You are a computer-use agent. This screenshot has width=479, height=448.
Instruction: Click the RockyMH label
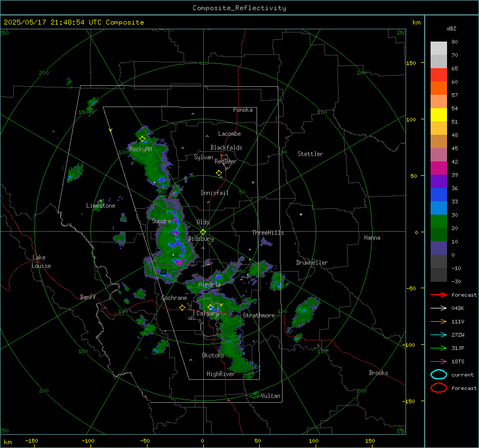[x=141, y=149]
